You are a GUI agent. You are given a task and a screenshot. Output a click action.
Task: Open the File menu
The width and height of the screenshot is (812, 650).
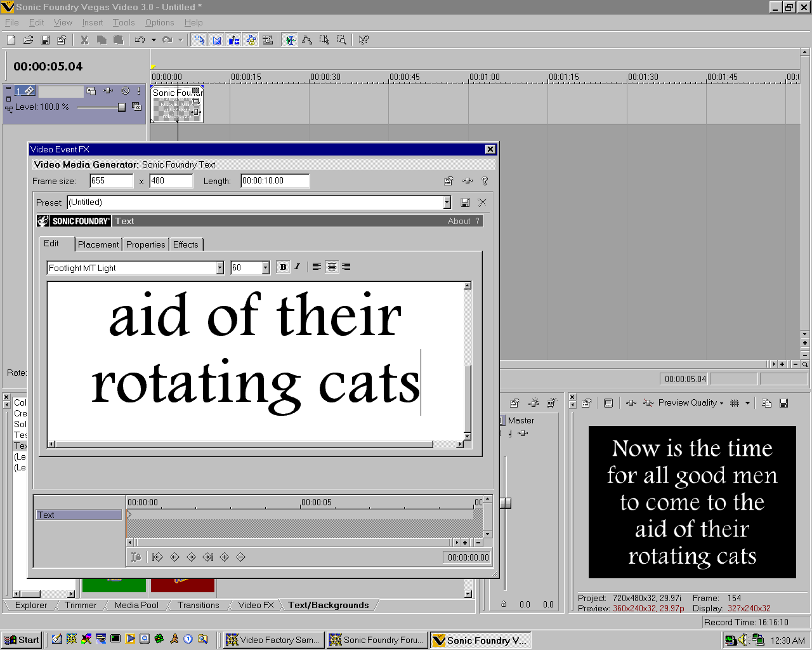(x=11, y=22)
